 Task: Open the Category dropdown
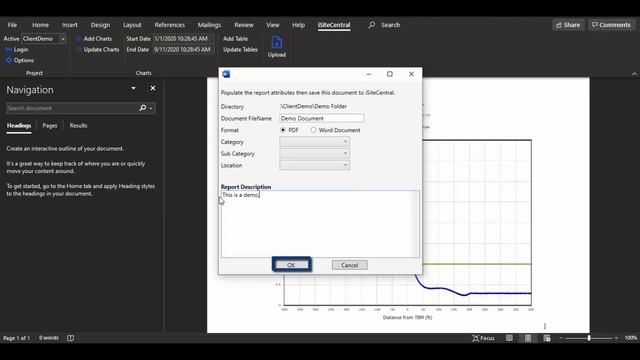click(314, 142)
